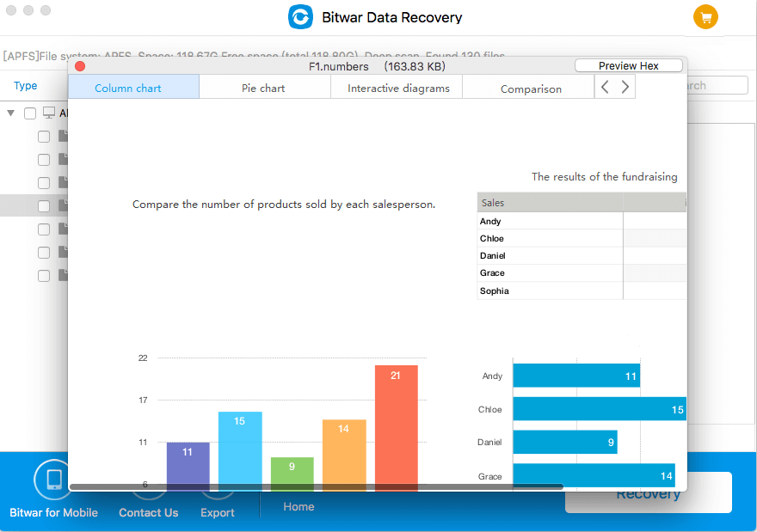
Task: Select the Sophia cell in the Sales table
Action: (550, 290)
